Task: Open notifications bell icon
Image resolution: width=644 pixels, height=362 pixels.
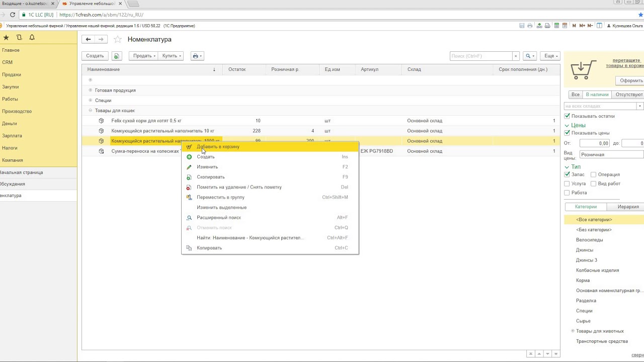Action: tap(32, 38)
